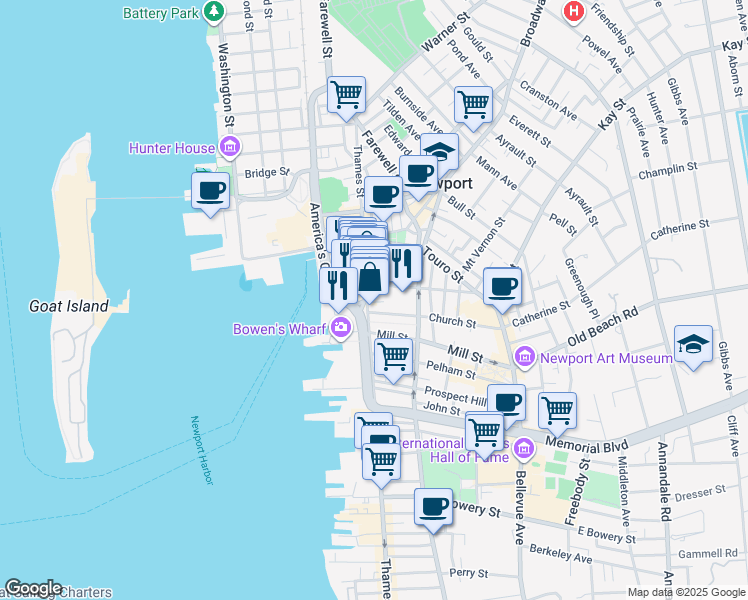The width and height of the screenshot is (748, 600).
Task: Click the Map data ©2025 Google text
Action: point(685,592)
